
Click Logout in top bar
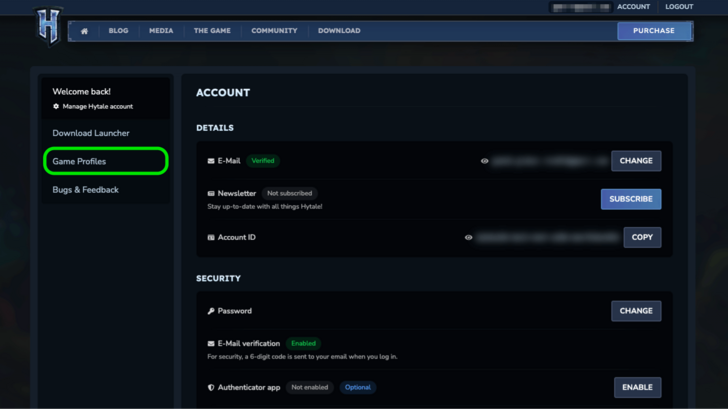(x=679, y=7)
